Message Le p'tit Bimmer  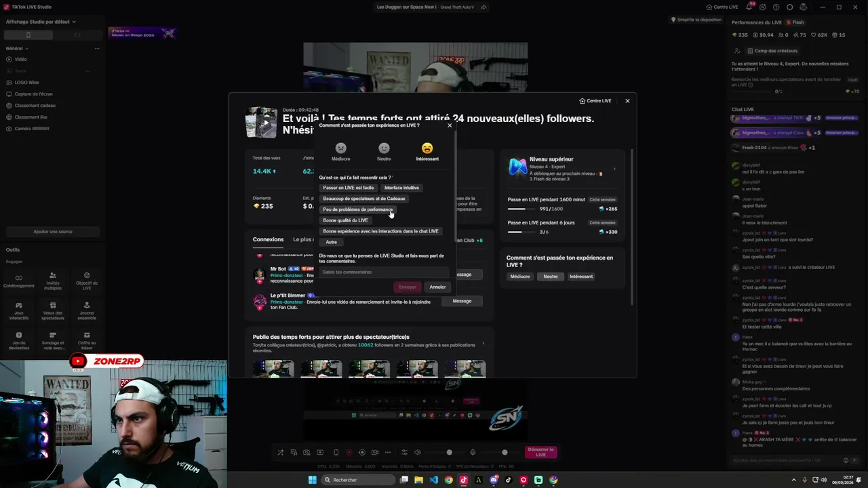[462, 301]
